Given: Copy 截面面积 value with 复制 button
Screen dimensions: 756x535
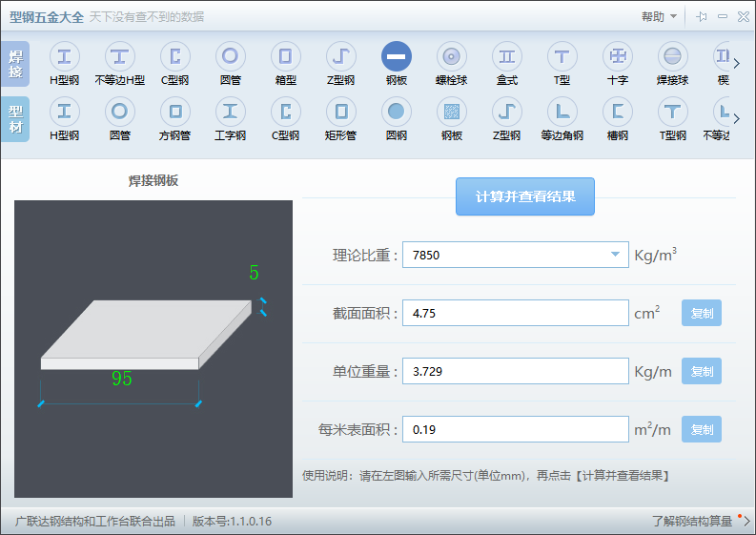Looking at the screenshot, I should tap(702, 313).
